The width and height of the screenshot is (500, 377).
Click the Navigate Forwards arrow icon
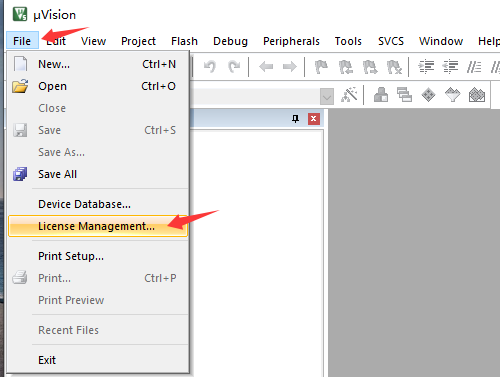point(289,67)
